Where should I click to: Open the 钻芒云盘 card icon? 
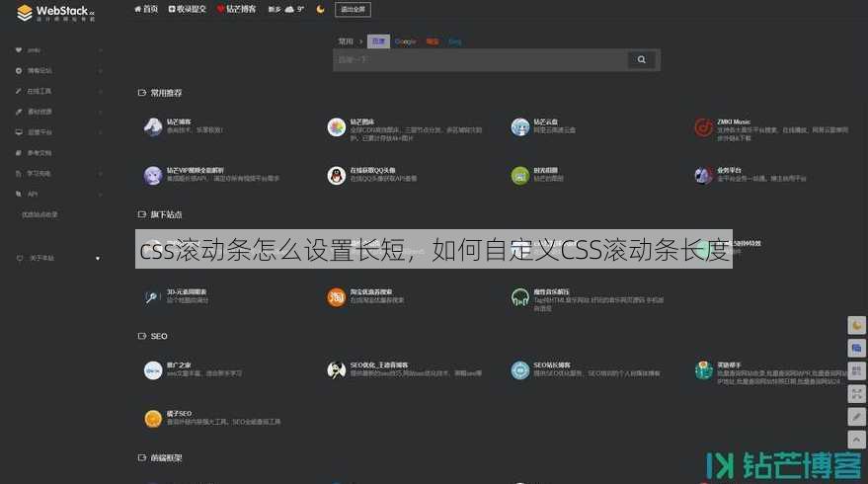520,126
